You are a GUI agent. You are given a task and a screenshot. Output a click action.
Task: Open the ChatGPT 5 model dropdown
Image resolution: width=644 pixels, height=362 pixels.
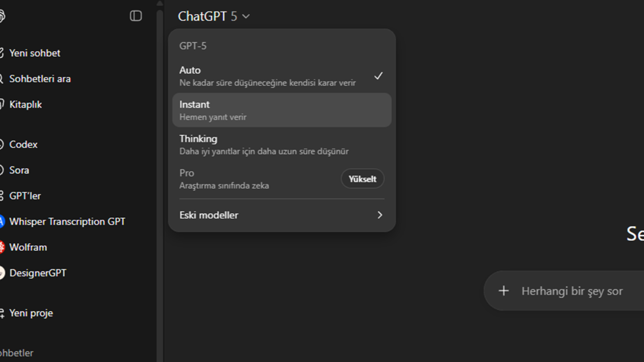point(214,16)
